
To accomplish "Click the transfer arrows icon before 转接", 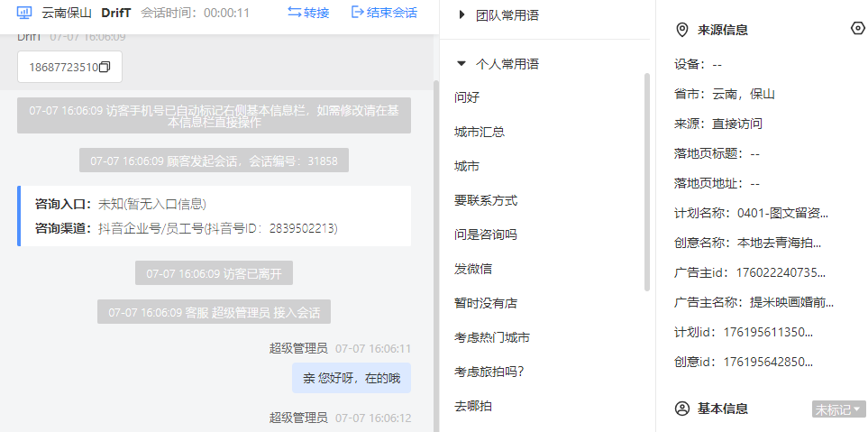I will tap(294, 13).
